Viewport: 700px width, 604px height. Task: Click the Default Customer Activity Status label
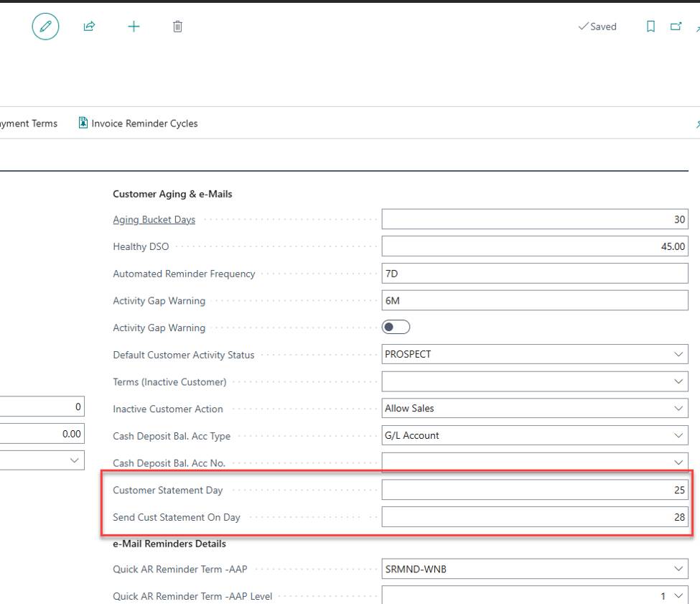coord(184,355)
